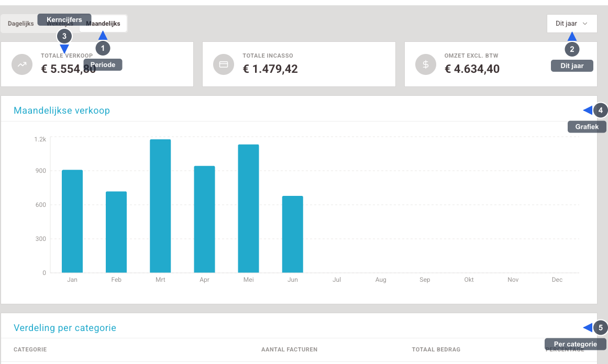The width and height of the screenshot is (608, 364).
Task: Click the Jun bar in the monthly chart
Action: (292, 235)
